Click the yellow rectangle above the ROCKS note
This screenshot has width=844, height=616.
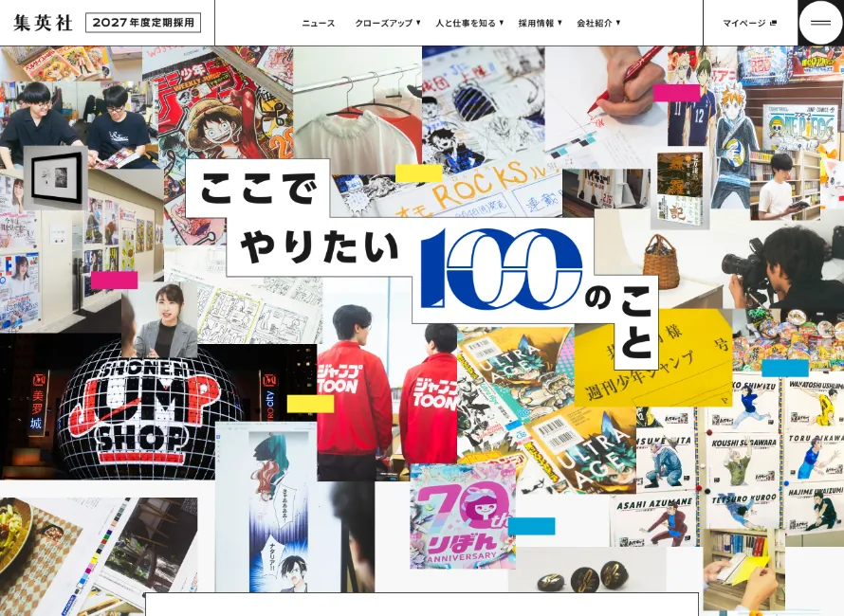(x=418, y=173)
